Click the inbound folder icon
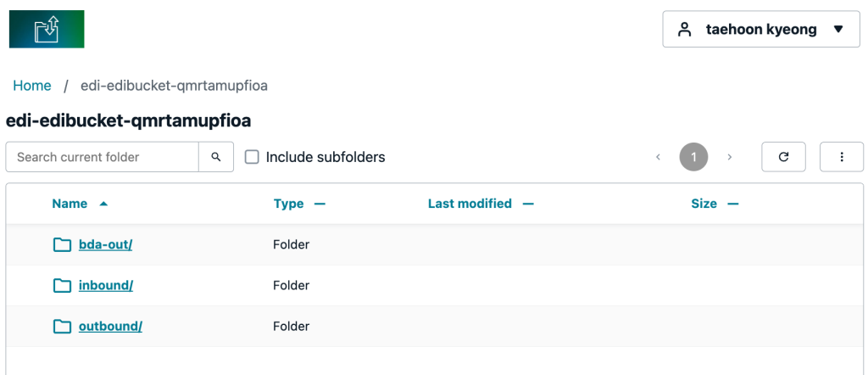The width and height of the screenshot is (868, 375). click(x=62, y=285)
